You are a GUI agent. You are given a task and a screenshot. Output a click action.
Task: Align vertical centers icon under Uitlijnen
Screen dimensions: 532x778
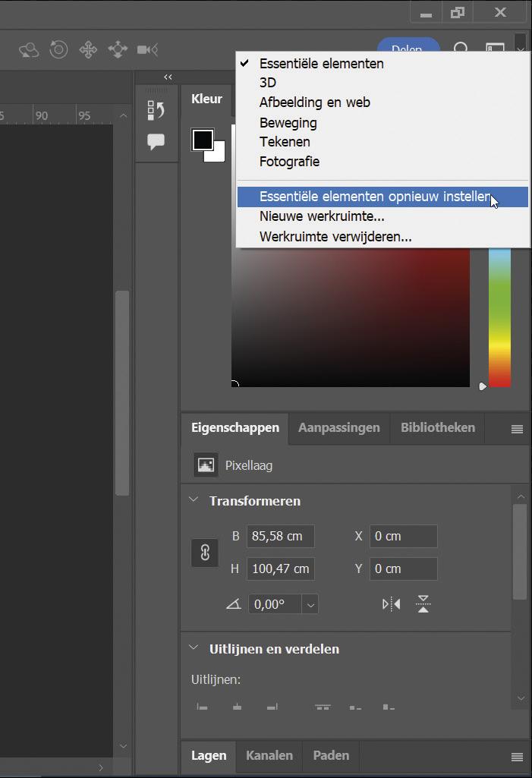355,707
